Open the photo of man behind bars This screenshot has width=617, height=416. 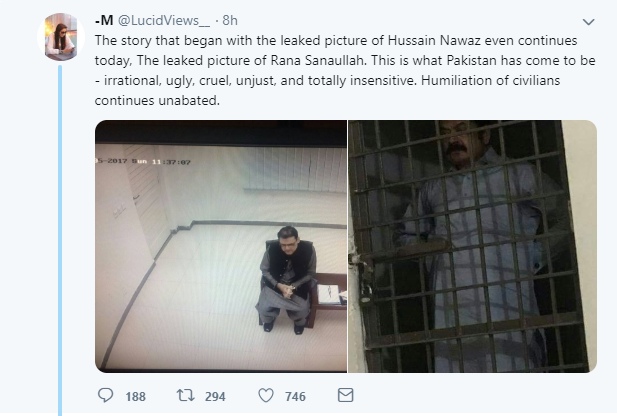pyautogui.click(x=472, y=246)
